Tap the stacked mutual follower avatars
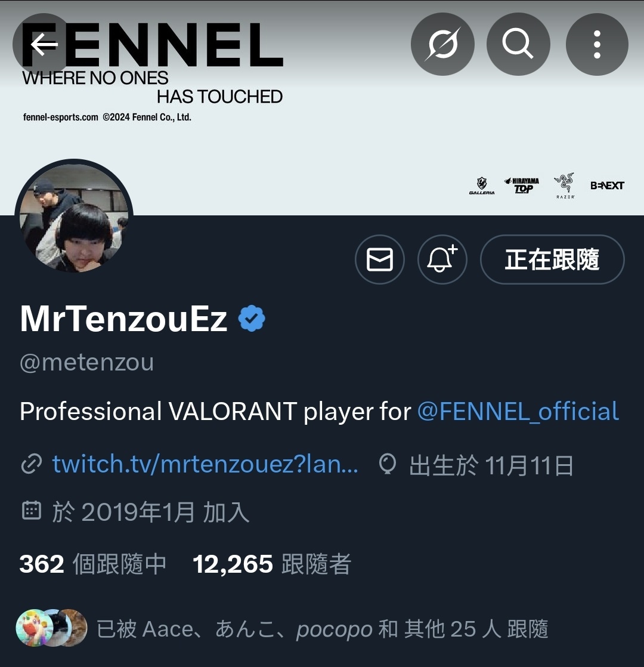The width and height of the screenshot is (644, 667). point(51,628)
